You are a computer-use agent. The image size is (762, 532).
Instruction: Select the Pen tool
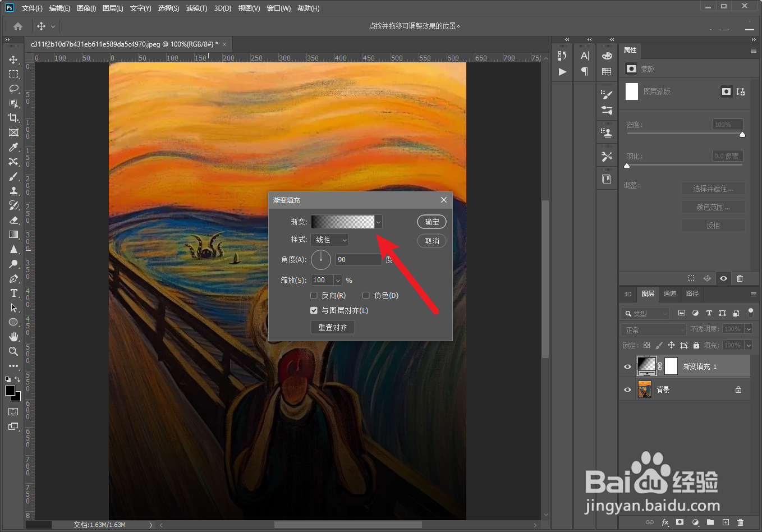click(13, 278)
